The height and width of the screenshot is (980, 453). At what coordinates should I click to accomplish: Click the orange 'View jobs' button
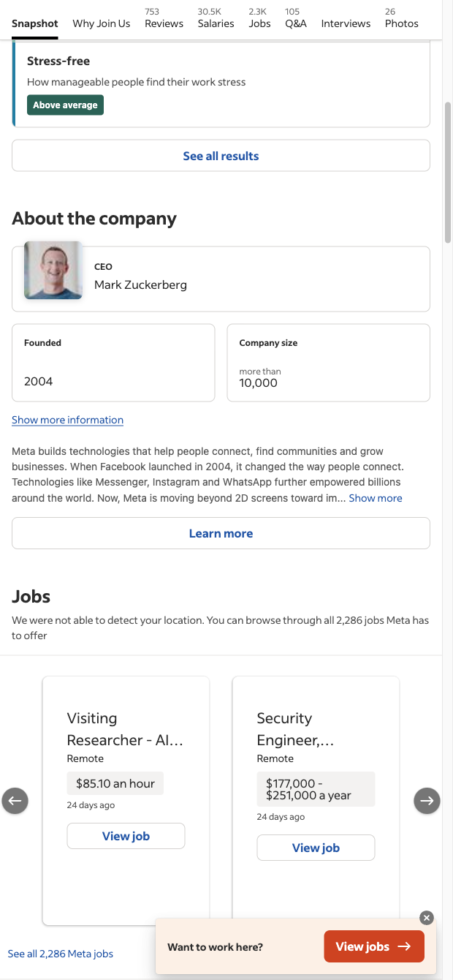[x=373, y=947]
